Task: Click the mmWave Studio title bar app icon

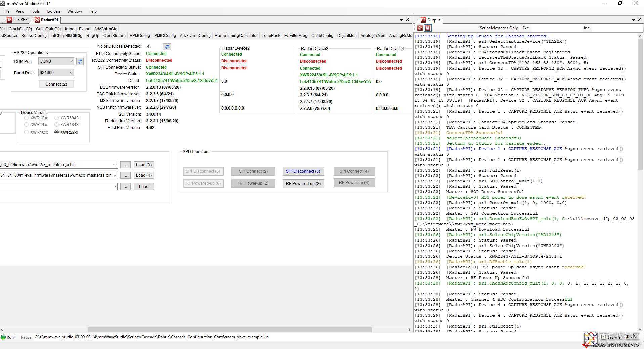Action: pyautogui.click(x=3, y=3)
